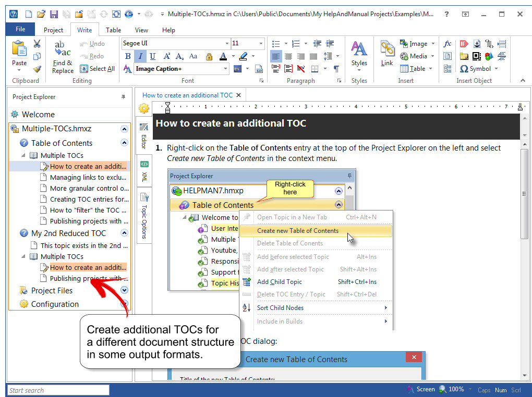The image size is (532, 397).
Task: Click the New document icon in title bar
Action: (29, 14)
